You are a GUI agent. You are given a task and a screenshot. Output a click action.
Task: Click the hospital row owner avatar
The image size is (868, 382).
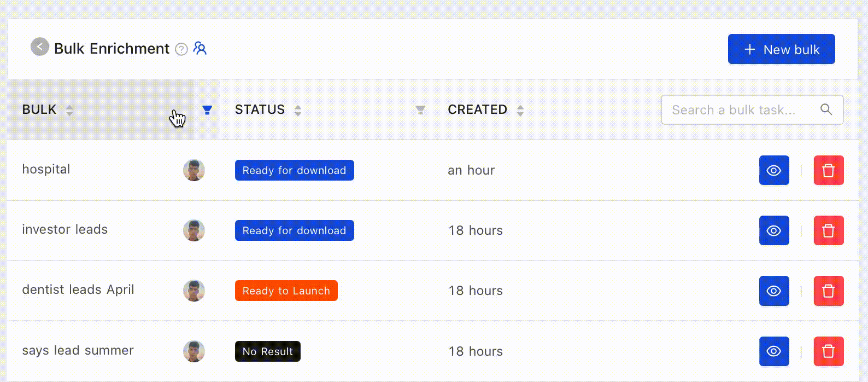[x=194, y=170]
